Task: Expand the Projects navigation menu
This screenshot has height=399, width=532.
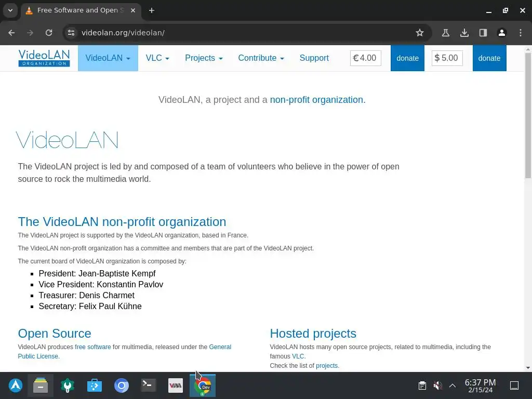Action: tap(204, 58)
